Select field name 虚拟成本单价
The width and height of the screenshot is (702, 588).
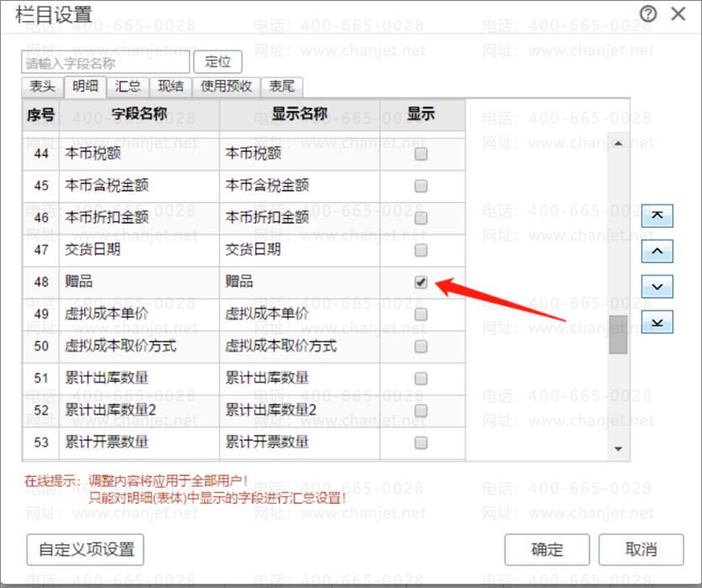point(139,314)
